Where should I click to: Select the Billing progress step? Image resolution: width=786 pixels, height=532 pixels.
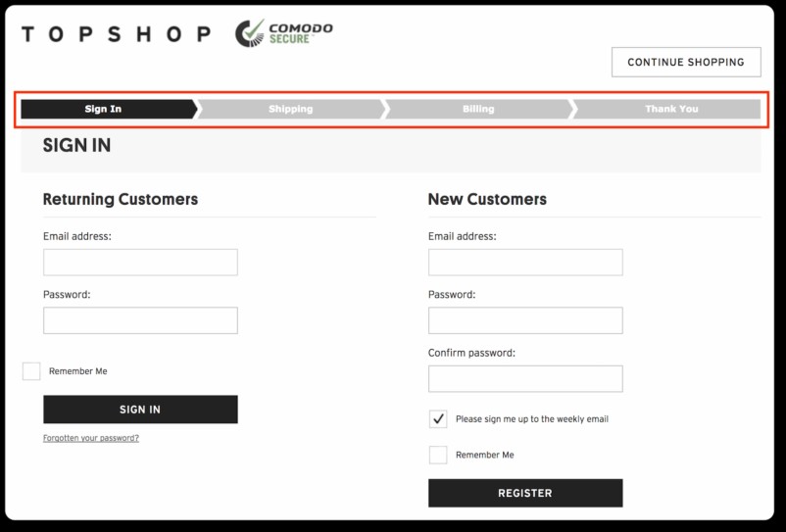478,109
